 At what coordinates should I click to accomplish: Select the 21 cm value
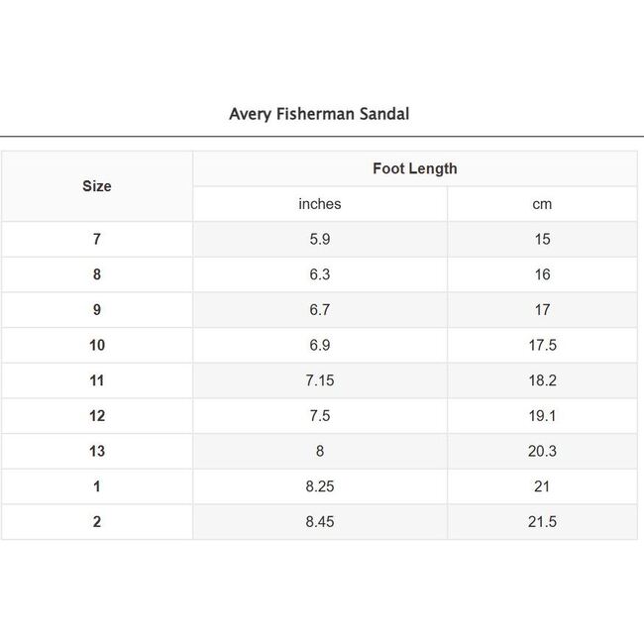[542, 486]
